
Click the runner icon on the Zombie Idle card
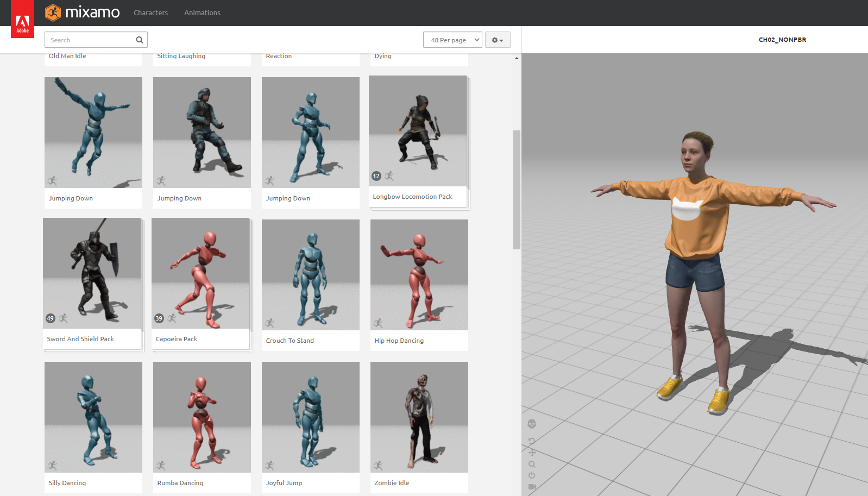(x=378, y=466)
